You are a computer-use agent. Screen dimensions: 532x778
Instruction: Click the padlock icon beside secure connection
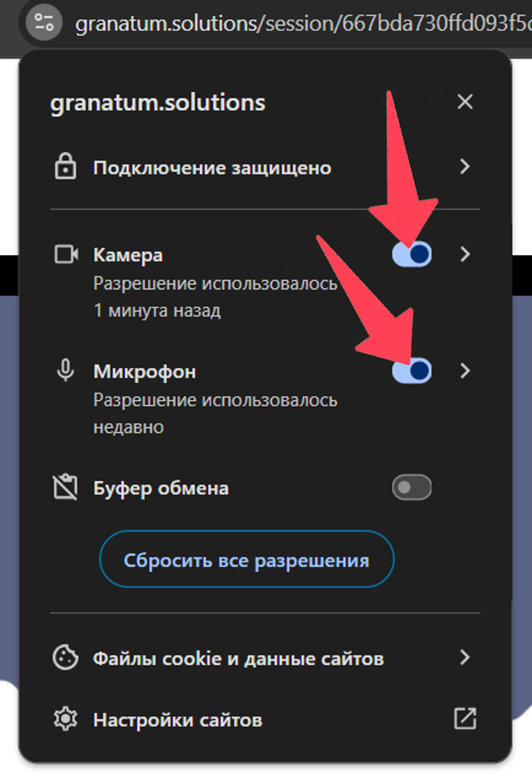coord(65,167)
